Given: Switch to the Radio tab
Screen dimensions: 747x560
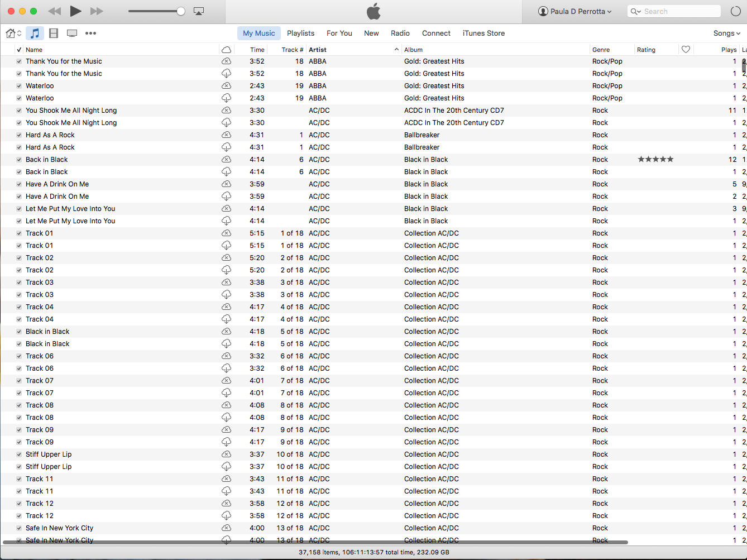Looking at the screenshot, I should point(400,33).
